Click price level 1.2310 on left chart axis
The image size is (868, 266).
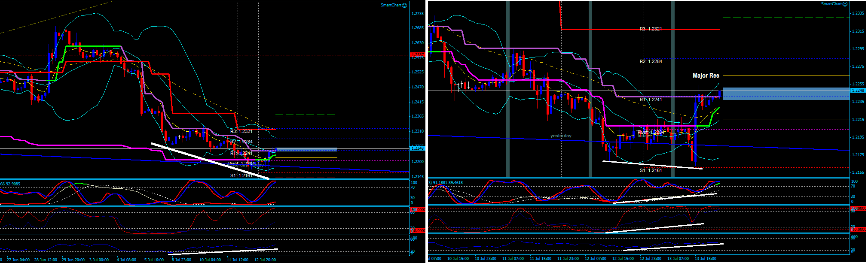click(x=418, y=131)
